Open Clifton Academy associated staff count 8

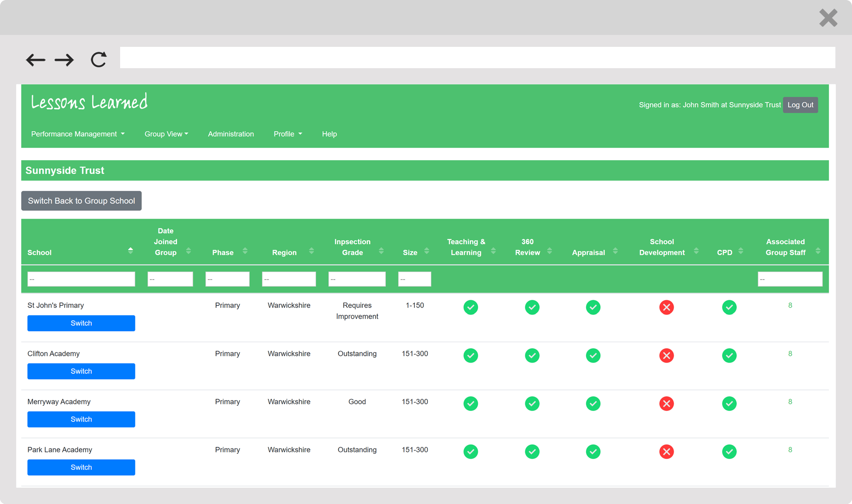790,354
